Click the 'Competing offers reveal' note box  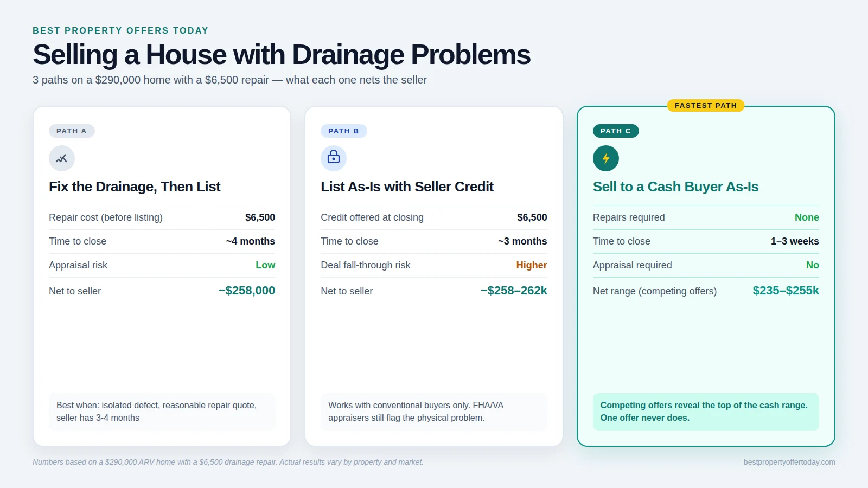(x=706, y=412)
